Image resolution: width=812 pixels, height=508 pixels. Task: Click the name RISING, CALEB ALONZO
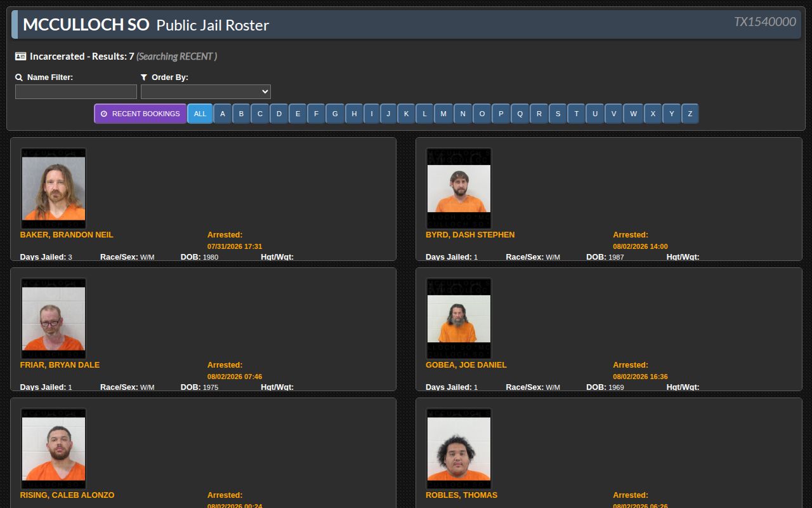tap(67, 495)
